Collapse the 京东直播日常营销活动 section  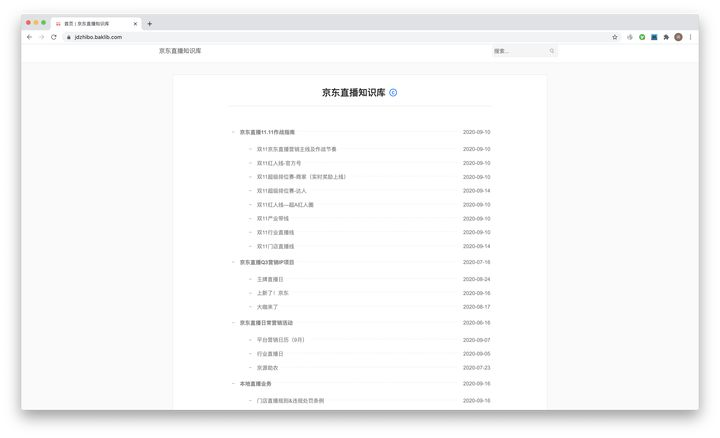tap(233, 323)
